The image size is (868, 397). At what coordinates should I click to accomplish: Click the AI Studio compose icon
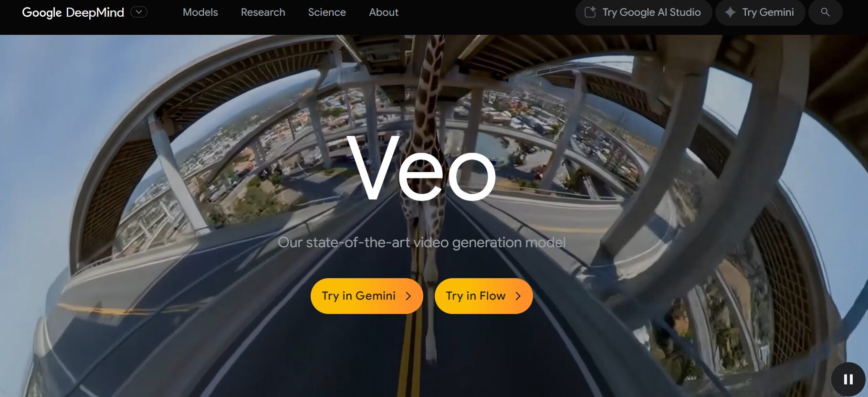pyautogui.click(x=590, y=12)
